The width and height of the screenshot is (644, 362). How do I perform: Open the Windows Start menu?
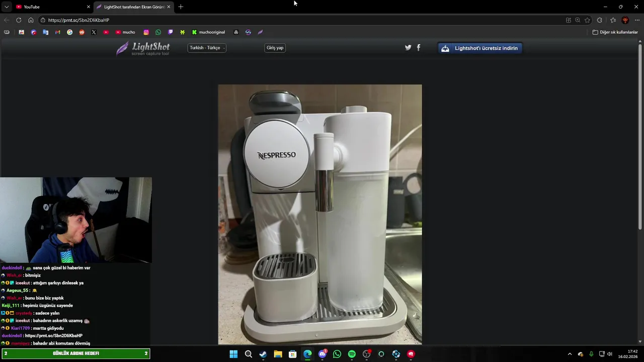click(233, 354)
